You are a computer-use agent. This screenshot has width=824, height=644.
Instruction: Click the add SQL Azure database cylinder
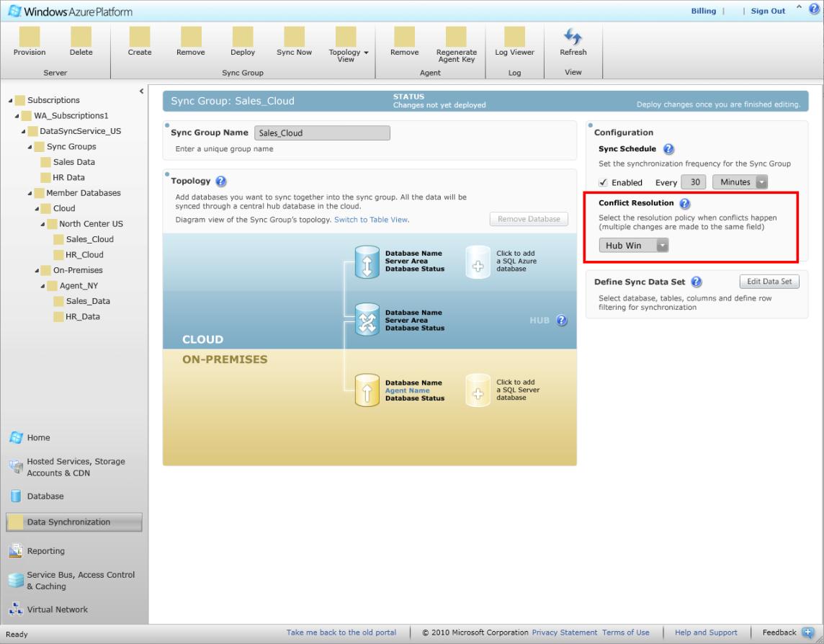(x=478, y=261)
